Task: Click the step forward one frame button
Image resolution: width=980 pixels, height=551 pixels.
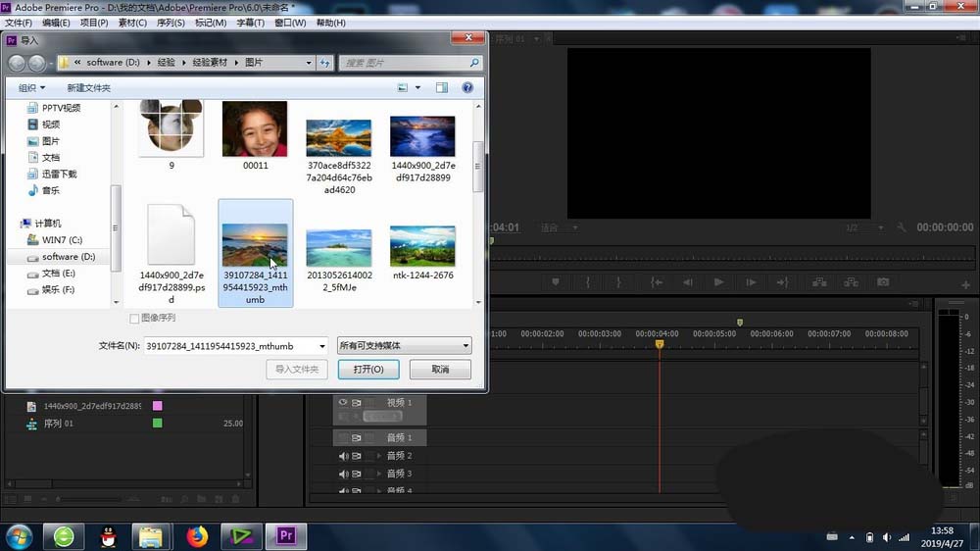Action: (x=750, y=282)
